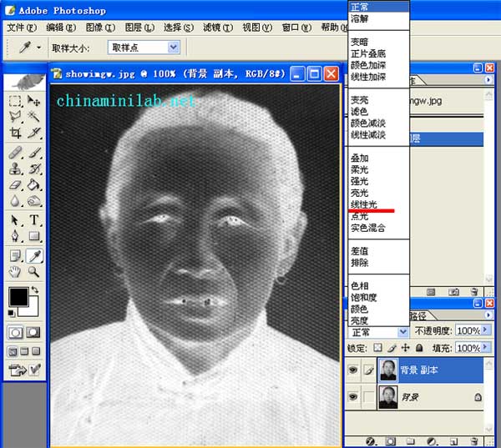Image resolution: width=501 pixels, height=448 pixels.
Task: Click the foreground color swatch
Action: (18, 297)
